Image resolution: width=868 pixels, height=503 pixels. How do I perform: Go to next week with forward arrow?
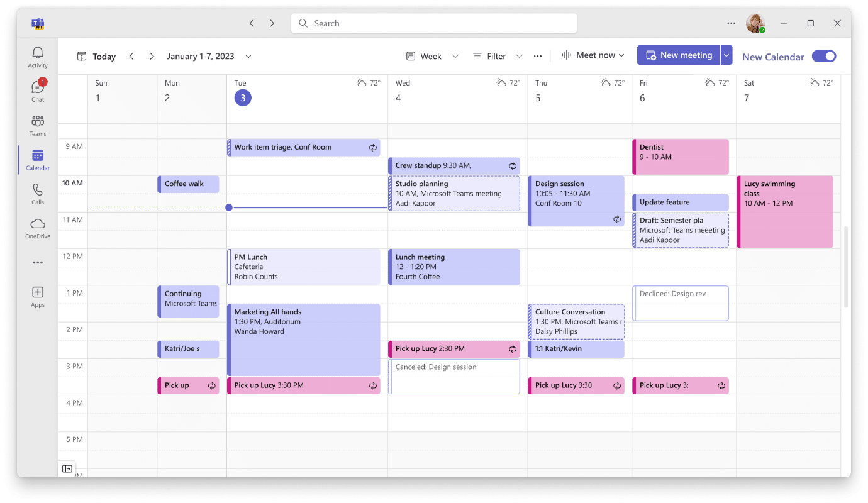(x=152, y=57)
